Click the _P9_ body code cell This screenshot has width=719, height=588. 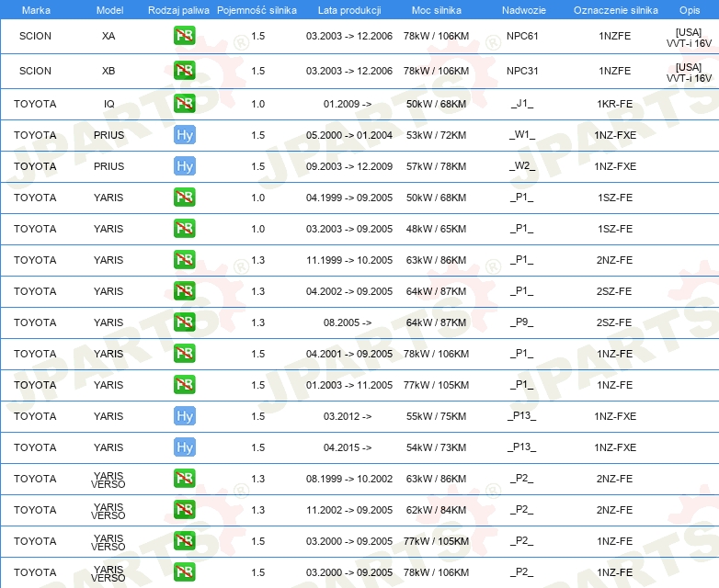point(522,322)
